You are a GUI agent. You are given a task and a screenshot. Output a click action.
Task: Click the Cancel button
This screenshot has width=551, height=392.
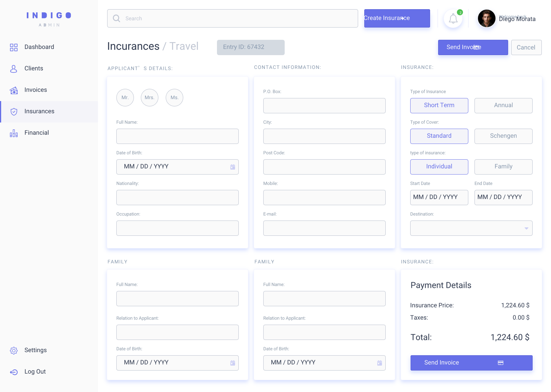(527, 47)
